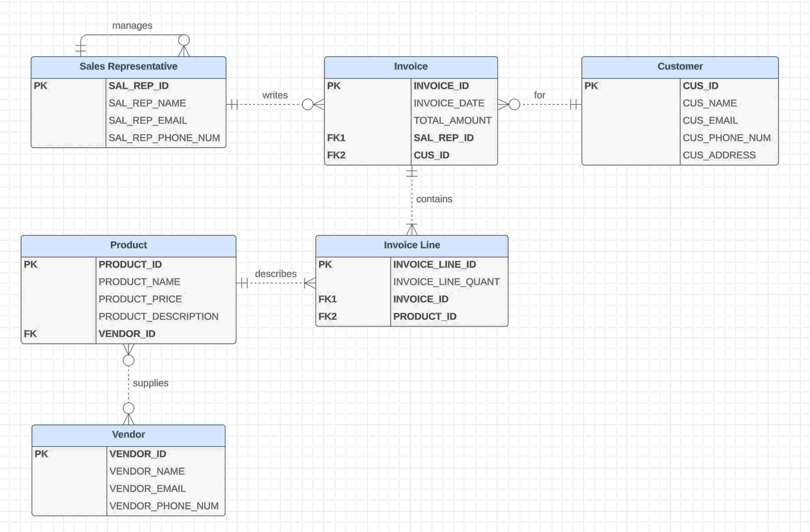Select the 'manages' relationship label
The image size is (810, 532).
pos(132,25)
